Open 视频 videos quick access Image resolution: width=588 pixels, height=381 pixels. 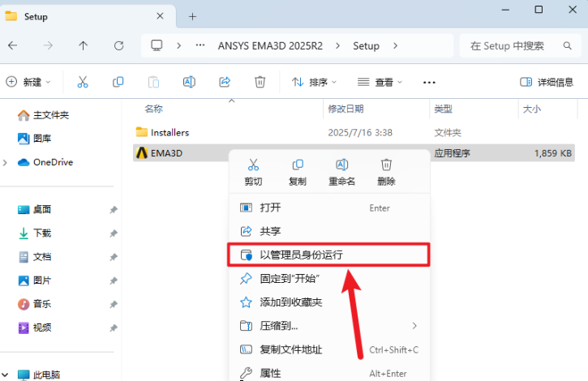pyautogui.click(x=35, y=327)
